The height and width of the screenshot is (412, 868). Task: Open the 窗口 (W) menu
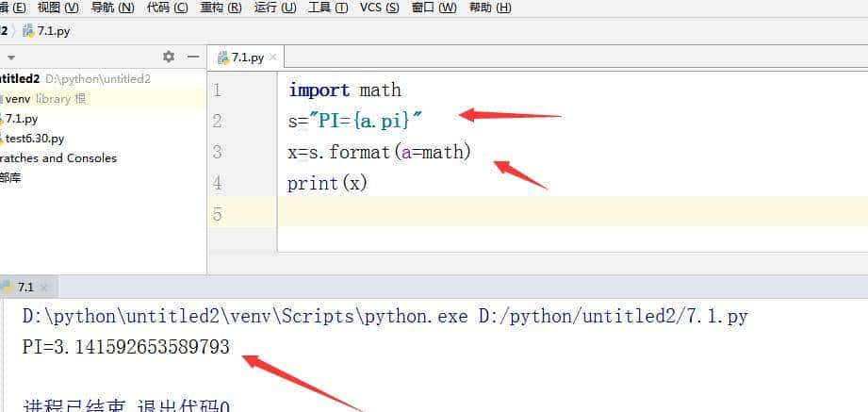(x=434, y=8)
